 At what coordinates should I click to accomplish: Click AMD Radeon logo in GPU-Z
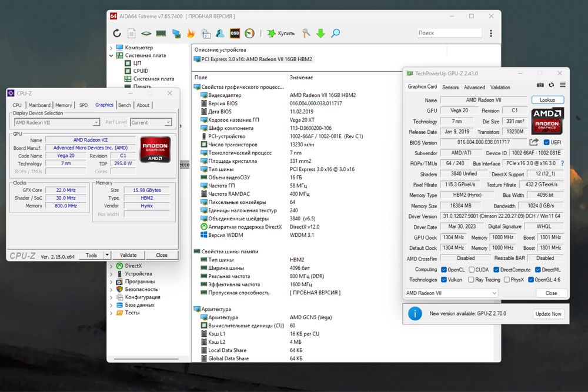[547, 122]
